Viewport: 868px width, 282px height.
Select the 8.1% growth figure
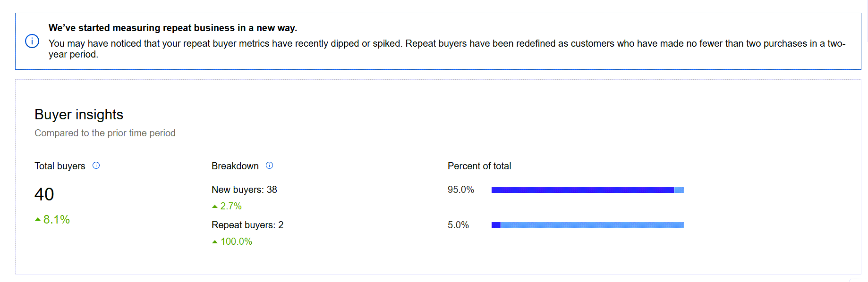coord(55,219)
